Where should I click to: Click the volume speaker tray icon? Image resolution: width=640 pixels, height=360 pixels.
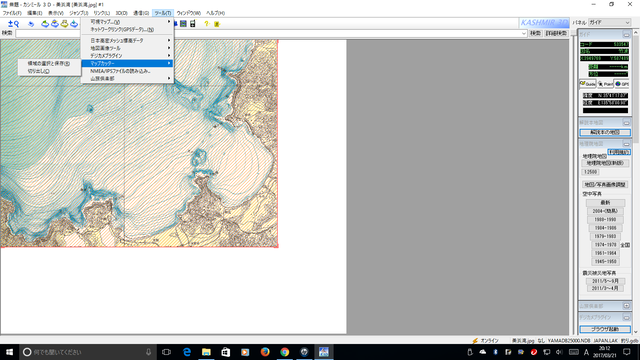(x=560, y=352)
